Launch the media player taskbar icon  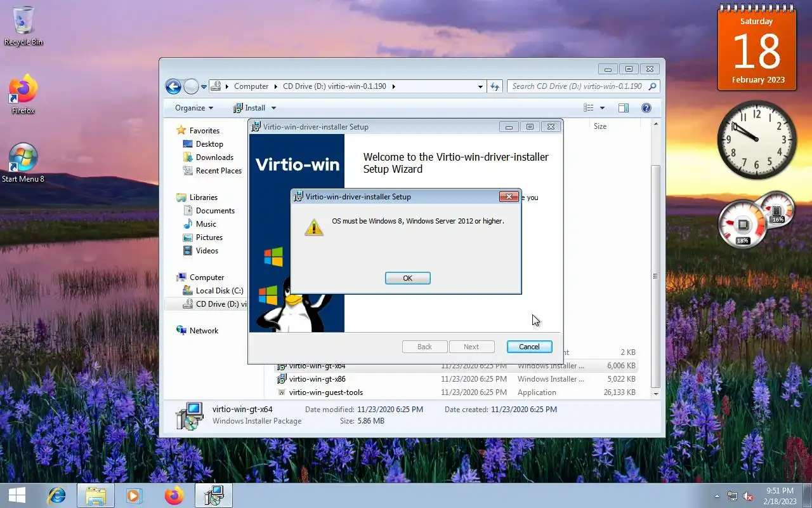(134, 495)
